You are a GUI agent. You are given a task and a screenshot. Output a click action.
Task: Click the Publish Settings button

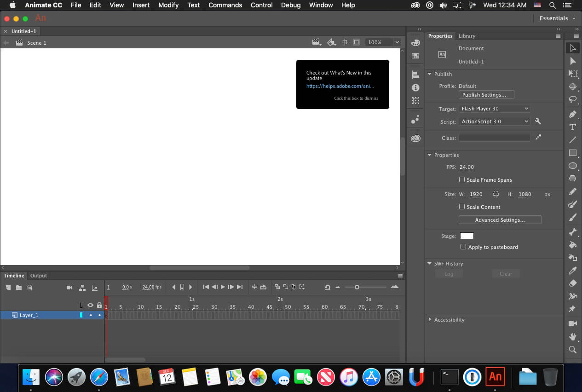tap(486, 95)
